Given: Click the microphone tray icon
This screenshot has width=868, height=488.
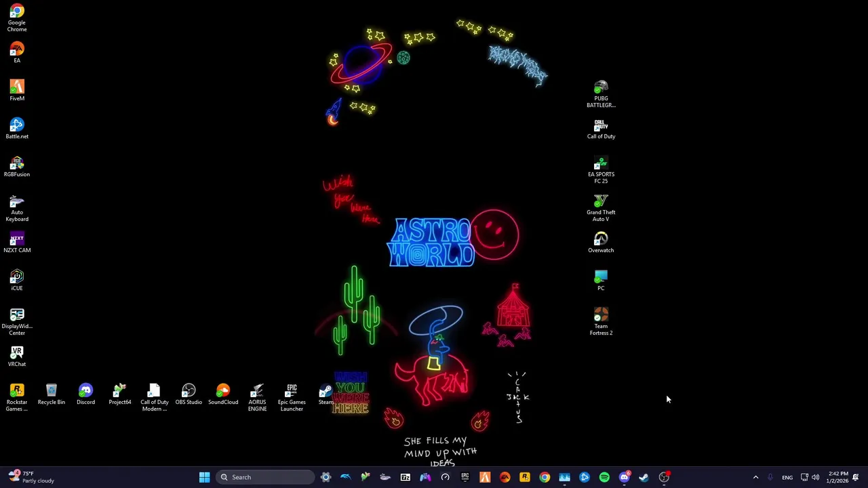Looking at the screenshot, I should pyautogui.click(x=770, y=477).
